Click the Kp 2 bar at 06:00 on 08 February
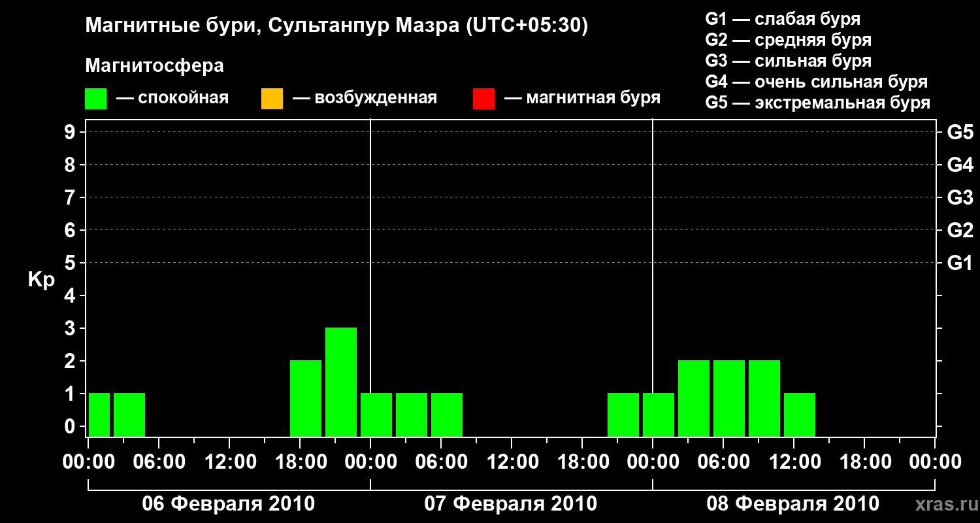Viewport: 980px width, 523px height. pos(729,398)
